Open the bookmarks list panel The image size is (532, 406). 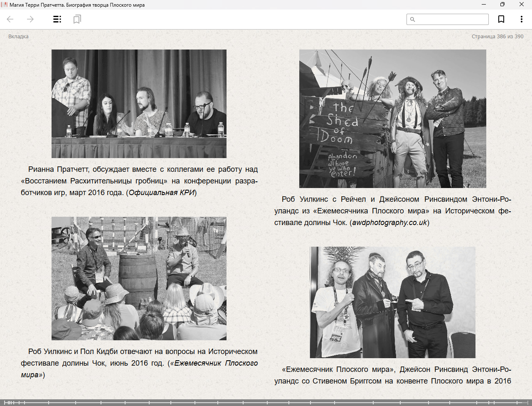coord(77,19)
